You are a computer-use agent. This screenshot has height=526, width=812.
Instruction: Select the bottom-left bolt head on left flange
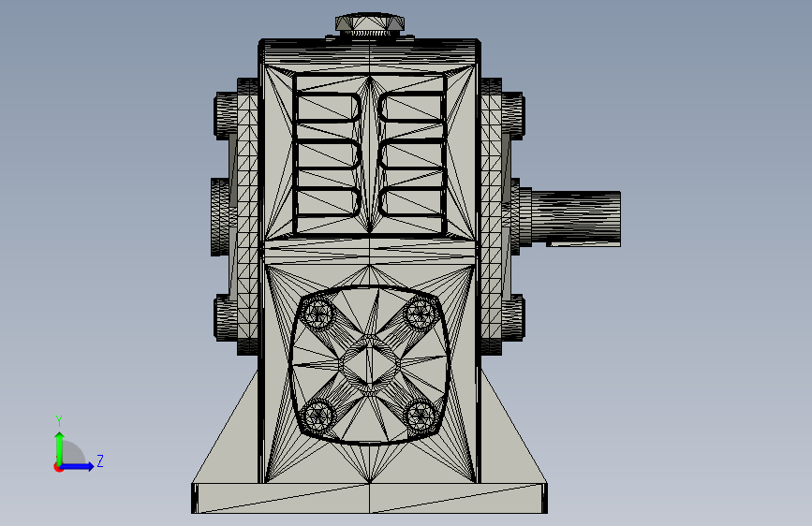[x=226, y=317]
